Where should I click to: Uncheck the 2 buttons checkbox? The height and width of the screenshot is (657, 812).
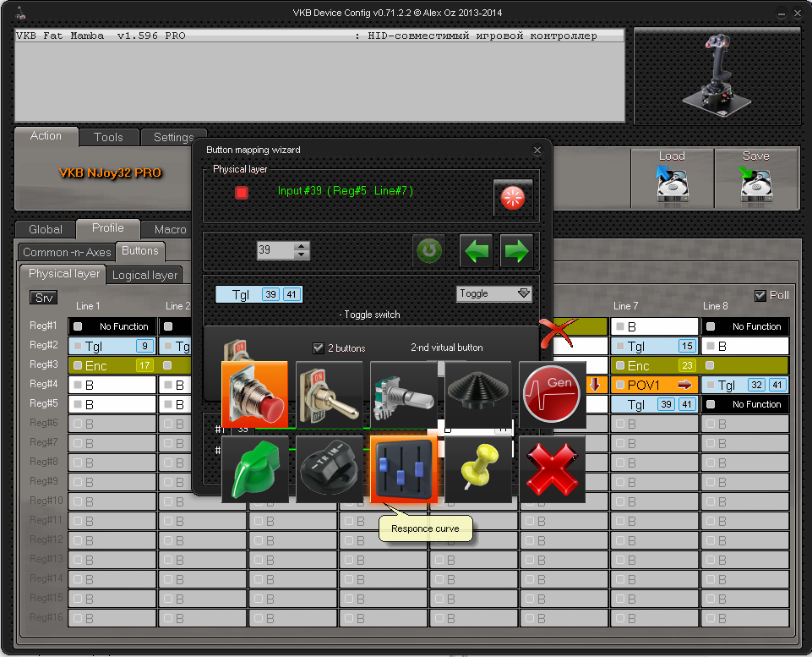319,348
